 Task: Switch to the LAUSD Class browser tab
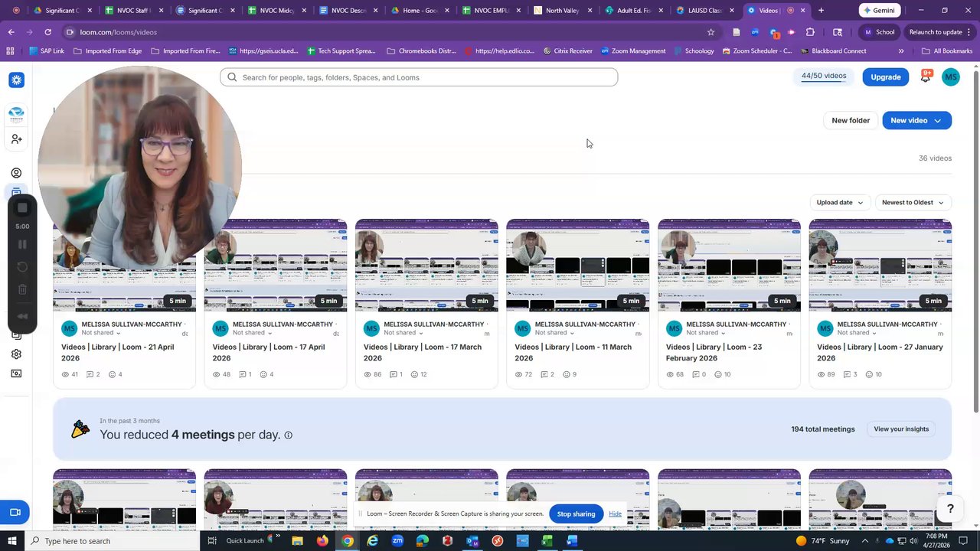click(704, 11)
